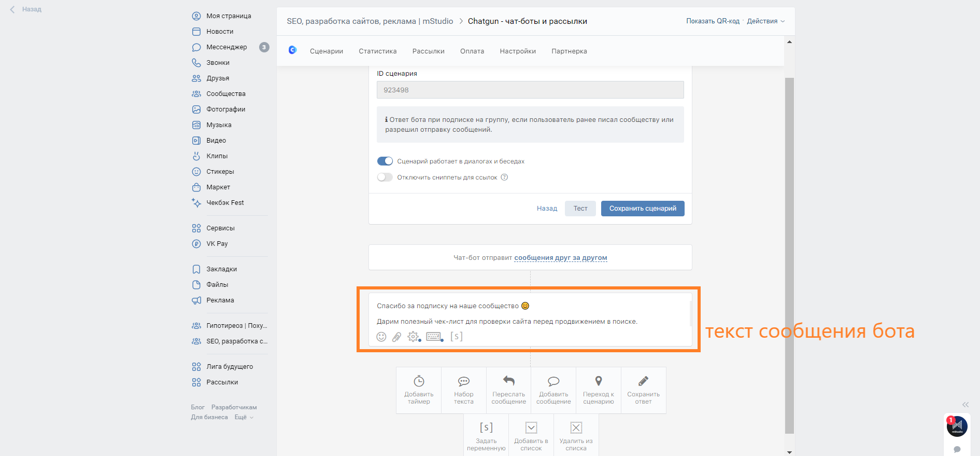
Task: Open Stickers smiley icon in sidebar
Action: click(x=196, y=172)
